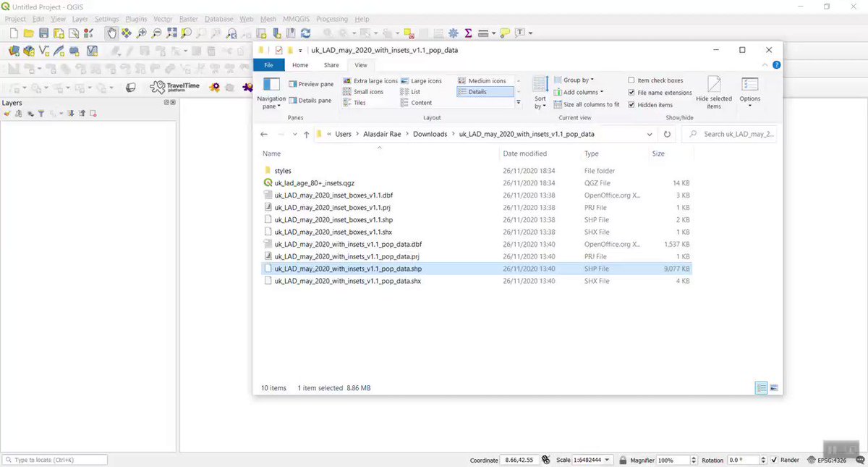Switch to the Explorer Share tab
Screen dimensions: 868x467
tap(331, 65)
